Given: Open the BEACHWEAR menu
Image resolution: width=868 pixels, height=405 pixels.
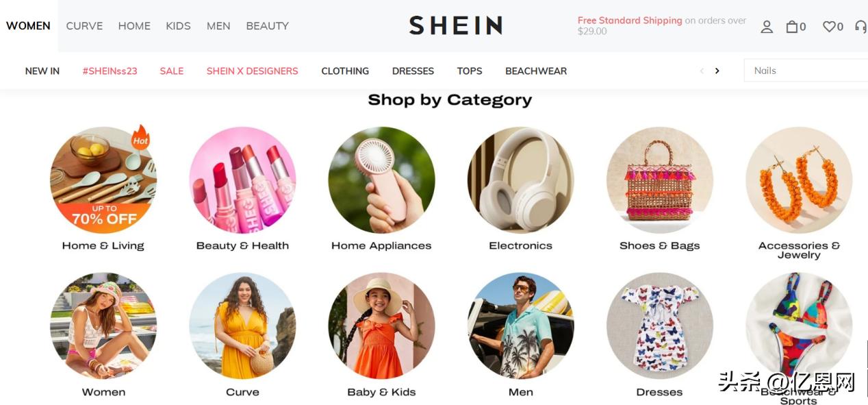Looking at the screenshot, I should (x=536, y=71).
